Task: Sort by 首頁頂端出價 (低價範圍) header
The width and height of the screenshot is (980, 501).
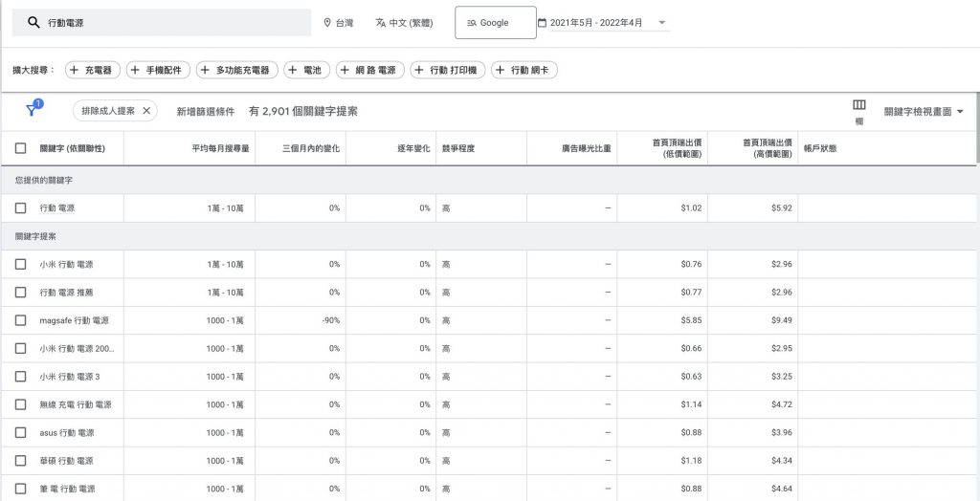Action: pyautogui.click(x=677, y=148)
